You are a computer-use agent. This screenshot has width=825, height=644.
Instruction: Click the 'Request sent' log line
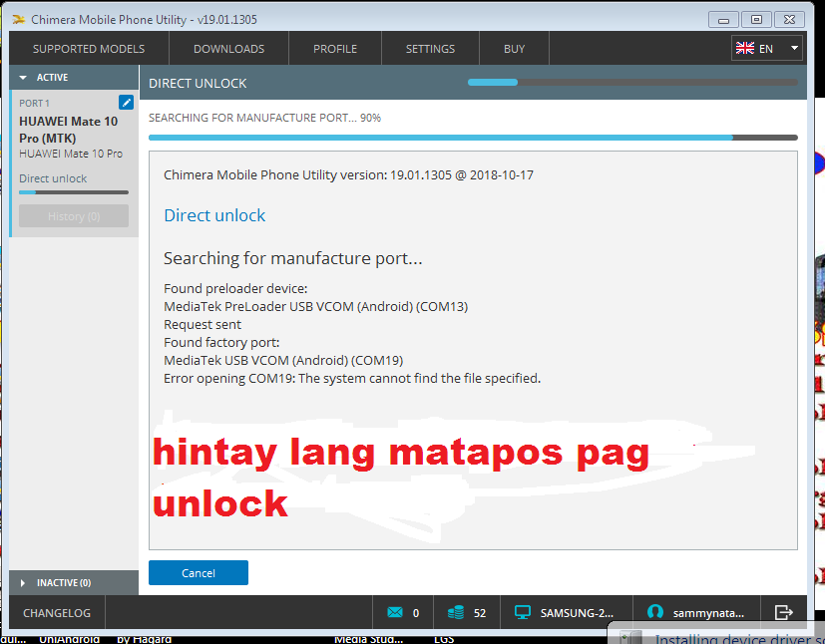203,325
